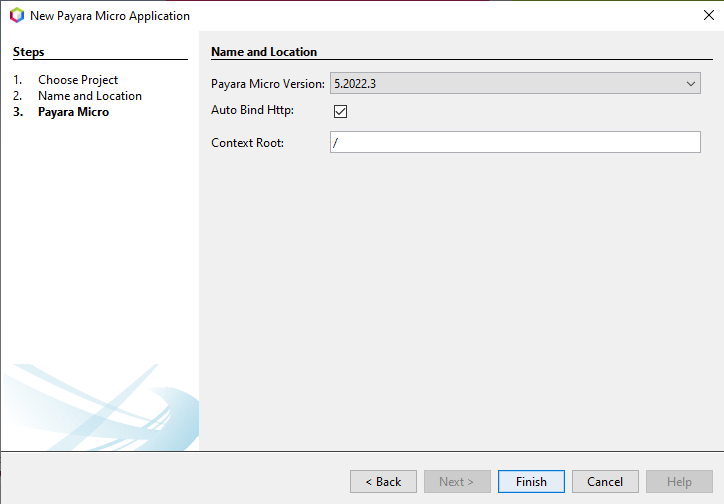
Task: Click the greyed-out Next button
Action: pos(457,482)
